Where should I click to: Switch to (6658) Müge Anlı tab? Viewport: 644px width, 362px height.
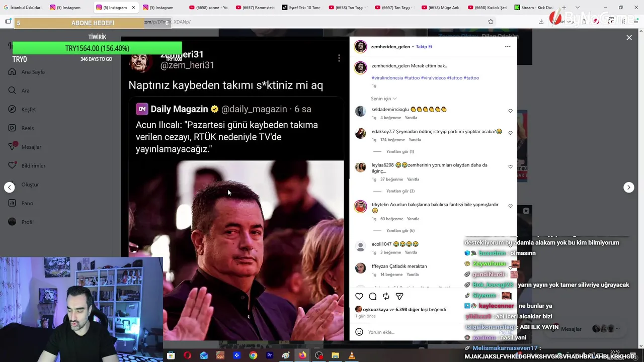(x=441, y=8)
